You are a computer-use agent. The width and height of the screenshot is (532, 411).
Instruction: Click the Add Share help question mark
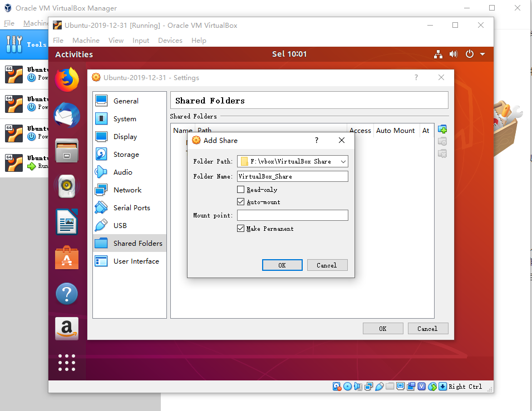(317, 140)
